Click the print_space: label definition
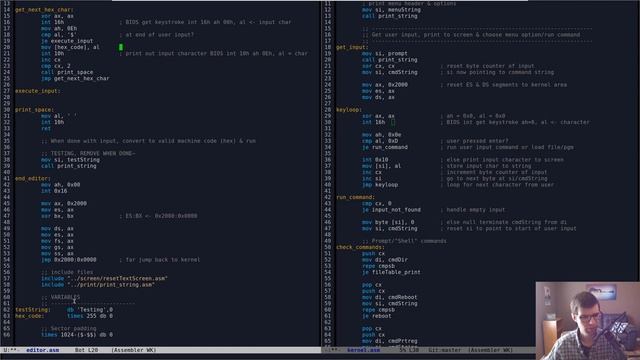 pyautogui.click(x=34, y=110)
